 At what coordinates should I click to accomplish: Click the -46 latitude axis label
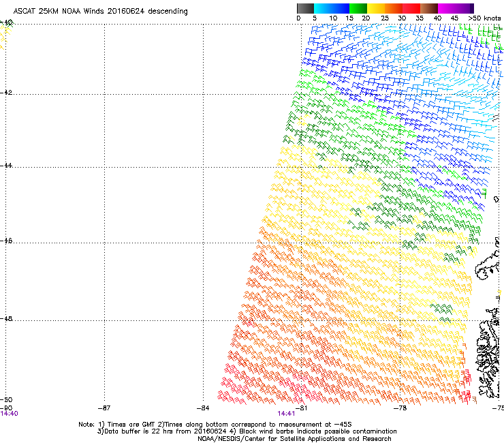[x=6, y=241]
